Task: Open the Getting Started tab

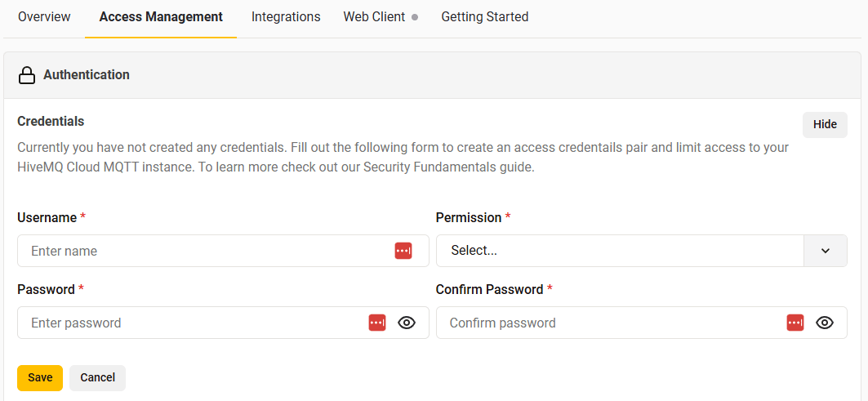Action: 485,16
